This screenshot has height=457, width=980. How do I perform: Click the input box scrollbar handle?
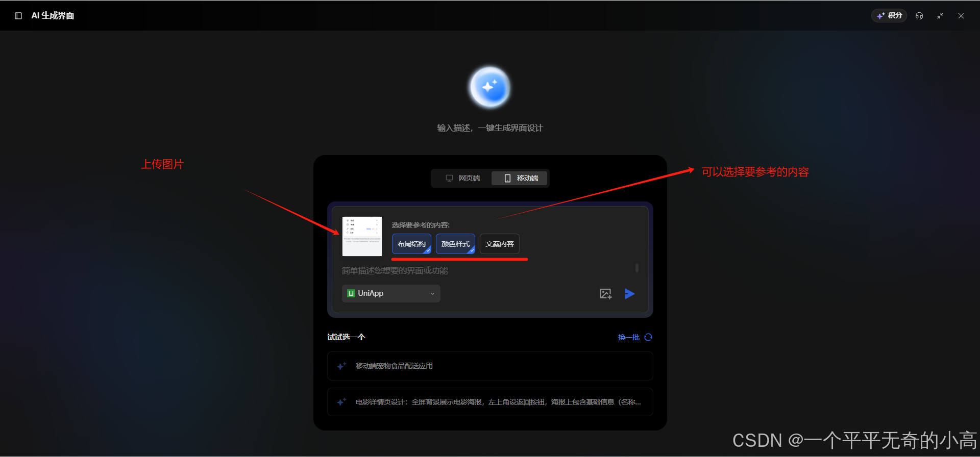click(636, 268)
